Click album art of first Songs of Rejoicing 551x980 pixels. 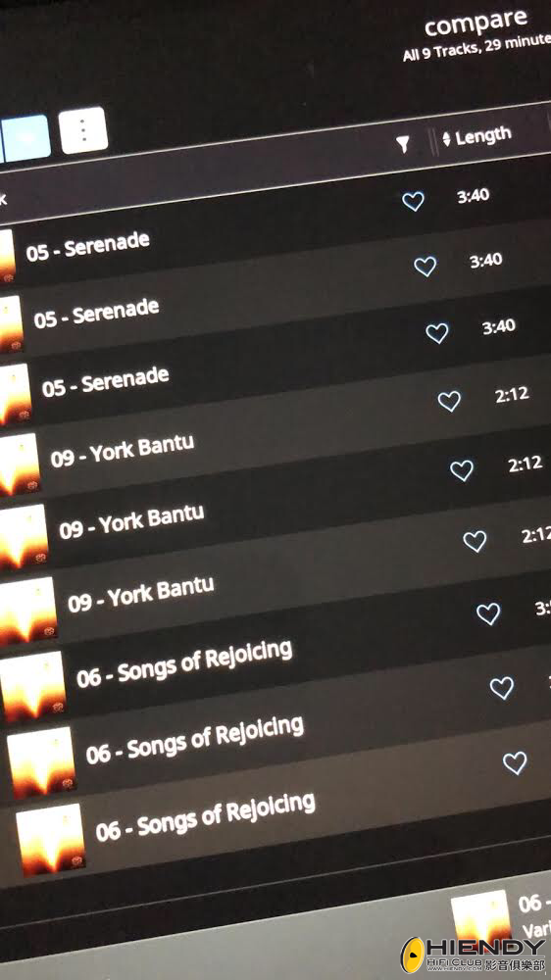[x=32, y=685]
